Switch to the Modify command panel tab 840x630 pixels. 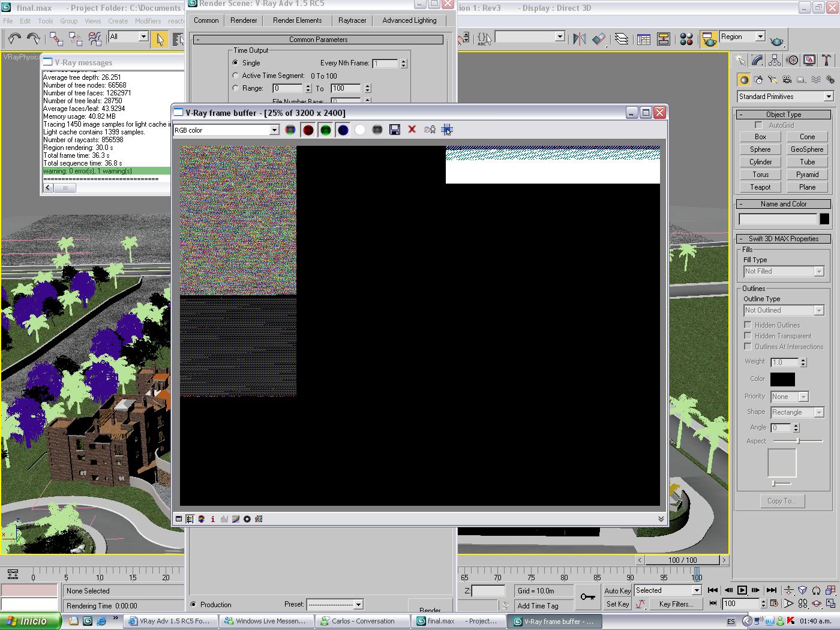(758, 60)
